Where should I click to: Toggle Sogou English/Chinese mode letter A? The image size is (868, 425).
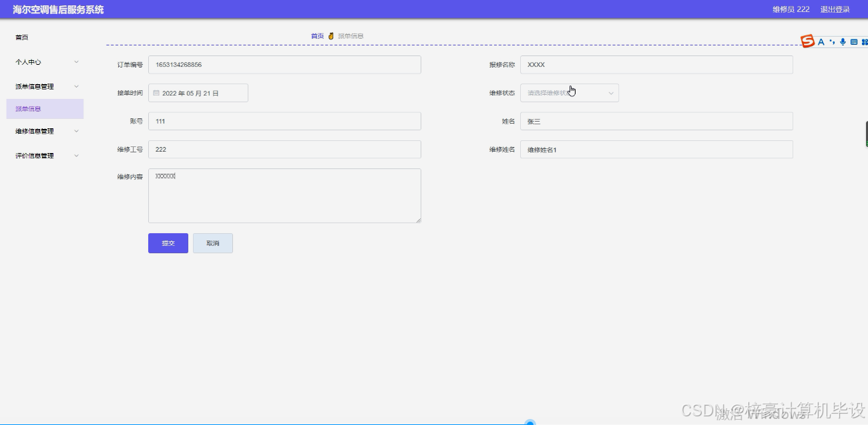tap(821, 42)
